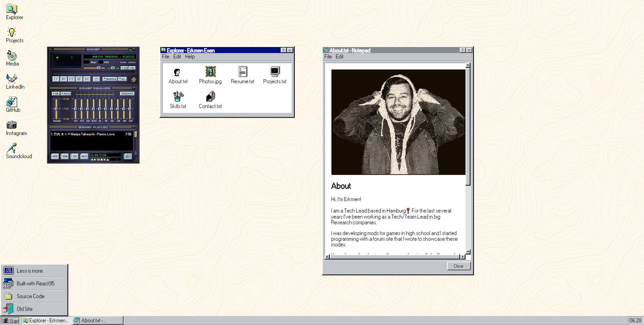Click the equalizer PREAMP slider
The width and height of the screenshot is (644, 325).
(x=56, y=109)
